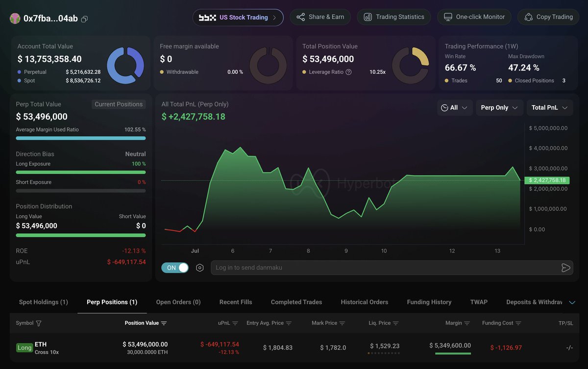Click the 30,000.0000 ETH position size
This screenshot has height=369, width=588.
point(147,352)
